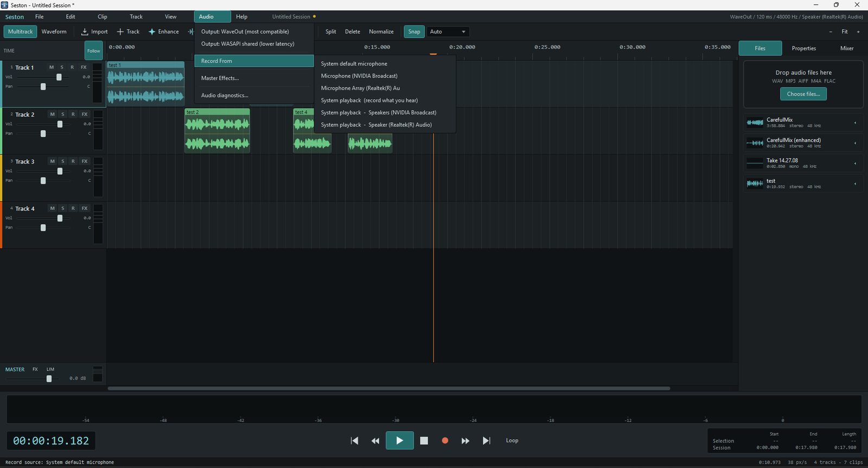Open the Master FX chain
This screenshot has height=468, width=868.
click(35, 369)
